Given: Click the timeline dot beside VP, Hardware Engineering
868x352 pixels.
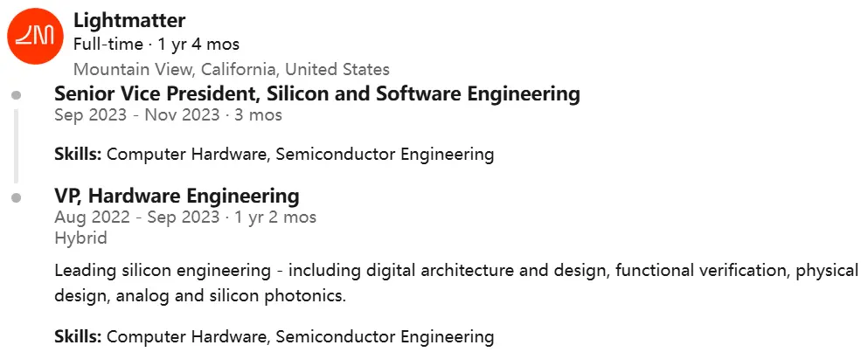Looking at the screenshot, I should tap(17, 197).
